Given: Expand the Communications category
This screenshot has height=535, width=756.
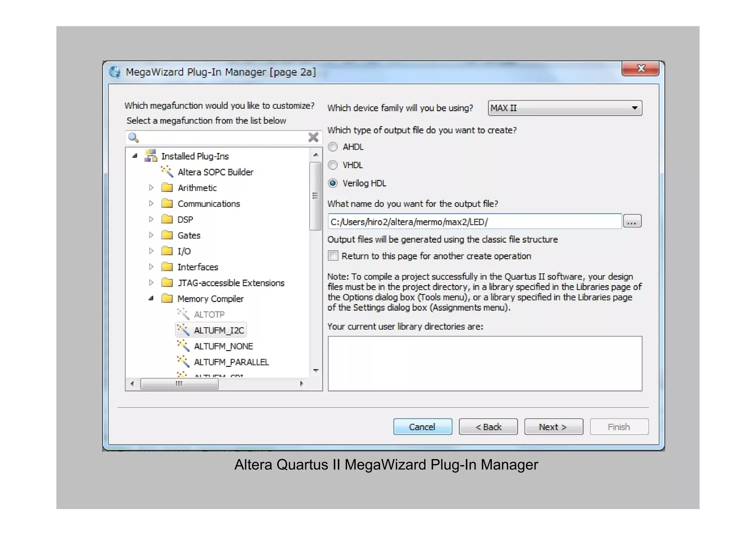Looking at the screenshot, I should [151, 204].
